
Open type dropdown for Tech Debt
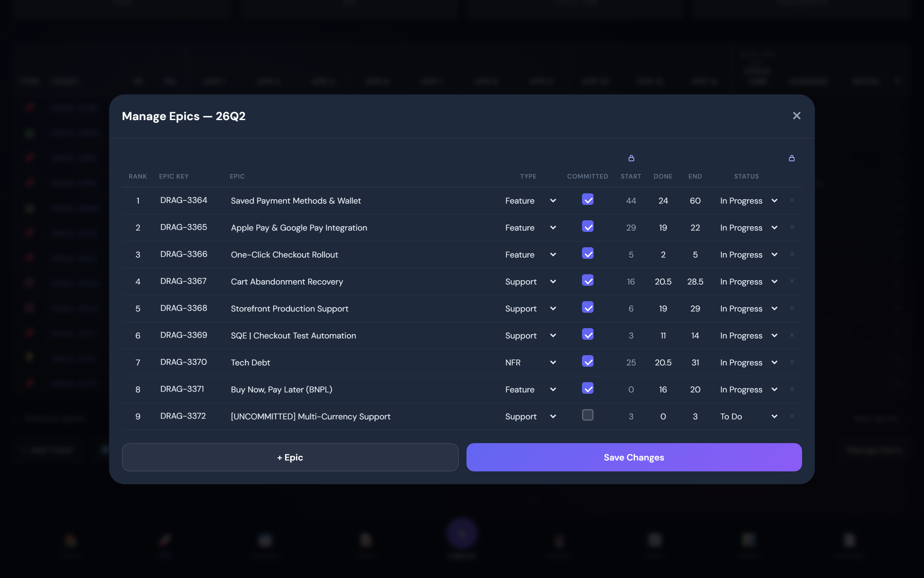[x=531, y=363]
